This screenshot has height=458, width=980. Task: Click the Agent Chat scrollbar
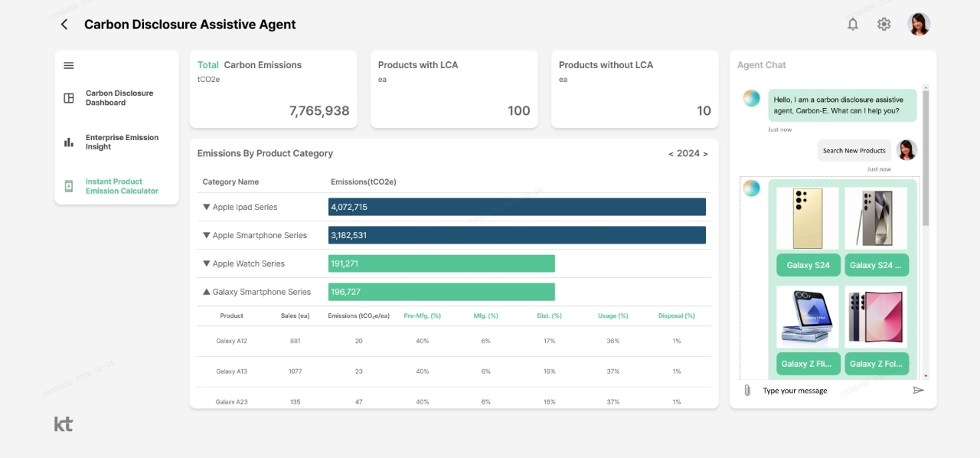pos(926,157)
